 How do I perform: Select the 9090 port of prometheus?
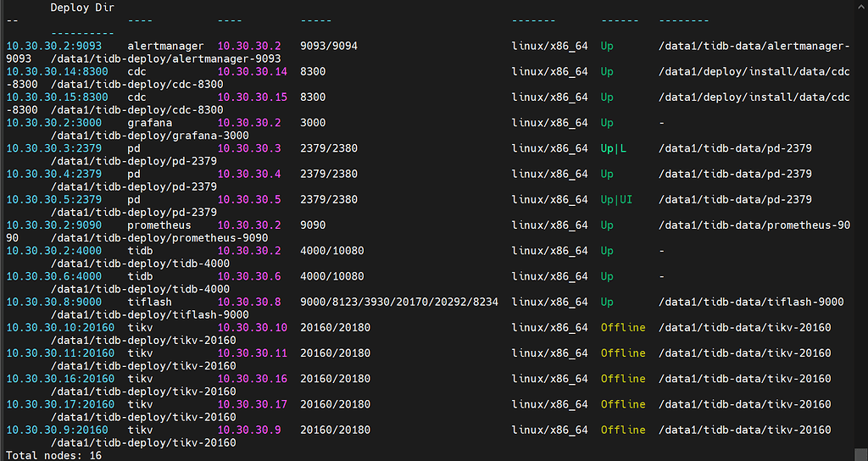(313, 225)
